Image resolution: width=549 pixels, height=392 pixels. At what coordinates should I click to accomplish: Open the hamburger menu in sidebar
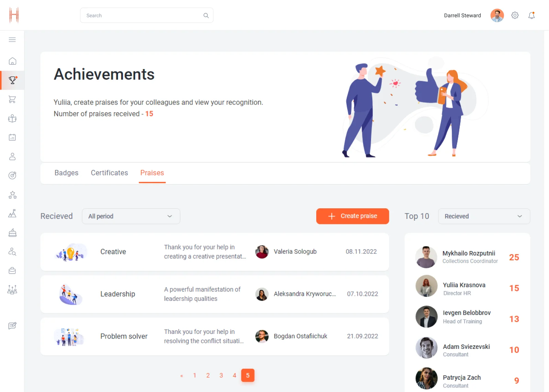click(12, 40)
